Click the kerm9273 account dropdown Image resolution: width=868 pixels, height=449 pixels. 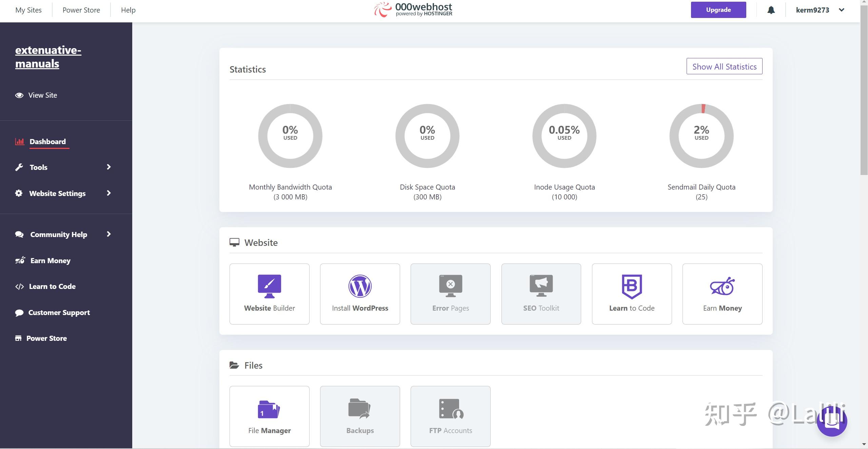pos(820,9)
